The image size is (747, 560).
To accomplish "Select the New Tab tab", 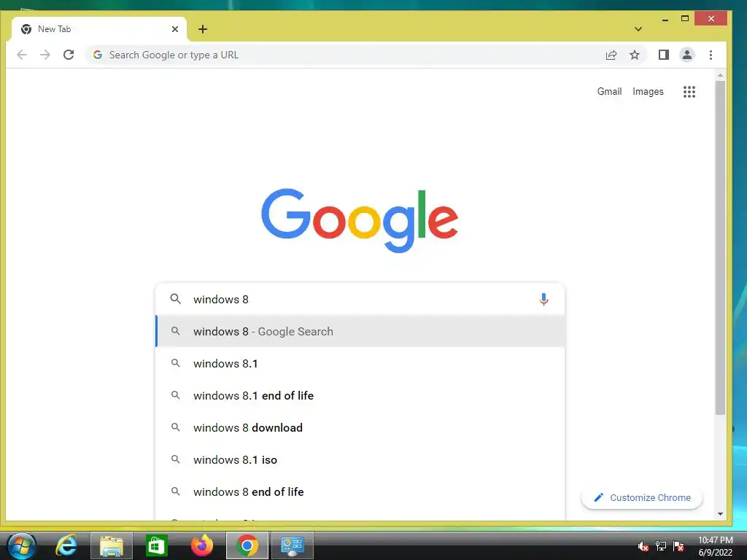I will (99, 29).
